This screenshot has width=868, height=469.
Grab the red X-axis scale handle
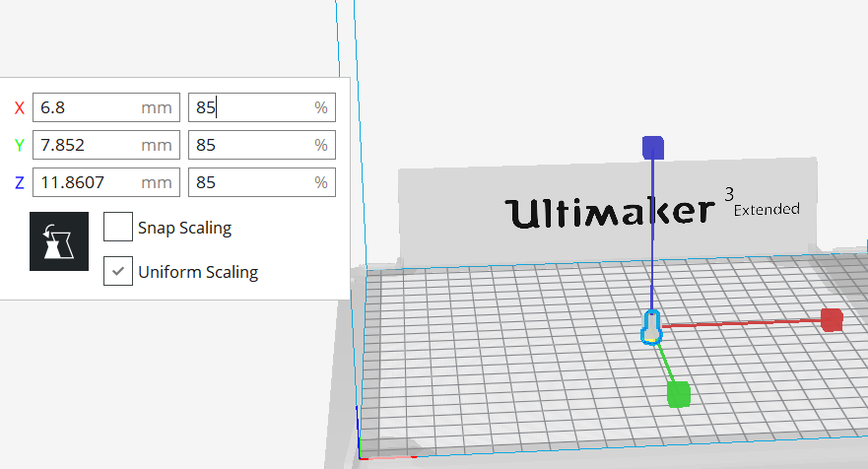tap(832, 320)
